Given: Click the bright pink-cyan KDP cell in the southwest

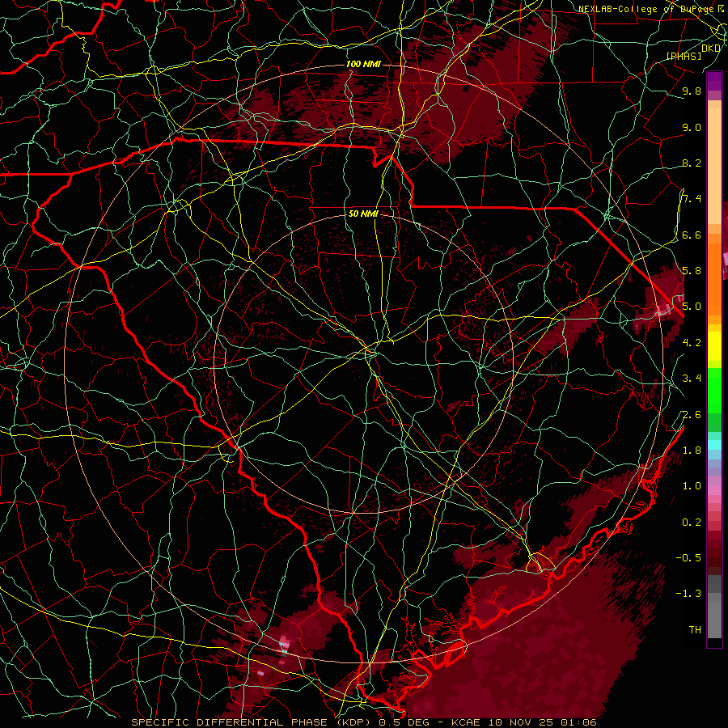Looking at the screenshot, I should click(x=285, y=645).
